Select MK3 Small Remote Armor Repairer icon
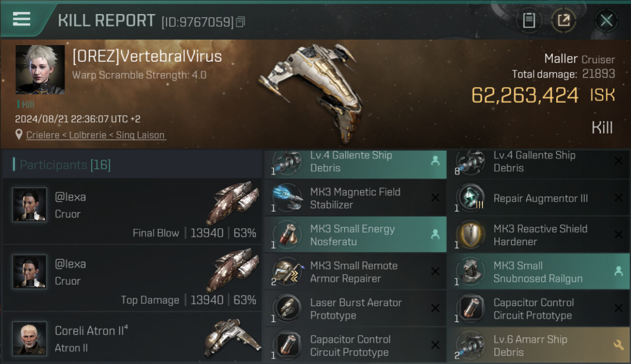The height and width of the screenshot is (364, 631). click(x=287, y=272)
